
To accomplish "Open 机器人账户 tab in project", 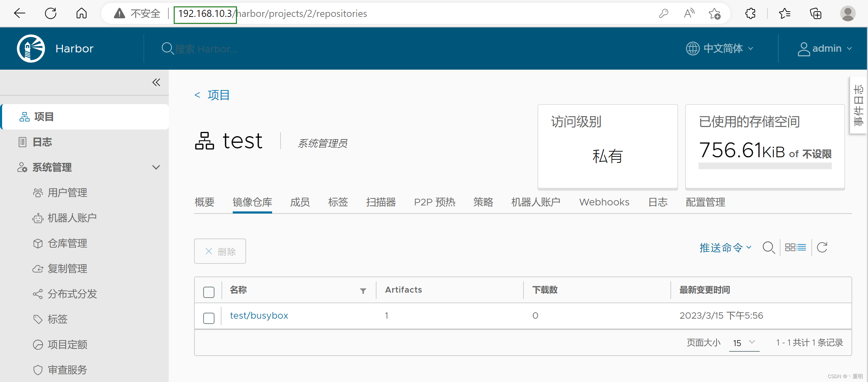I will tap(536, 202).
